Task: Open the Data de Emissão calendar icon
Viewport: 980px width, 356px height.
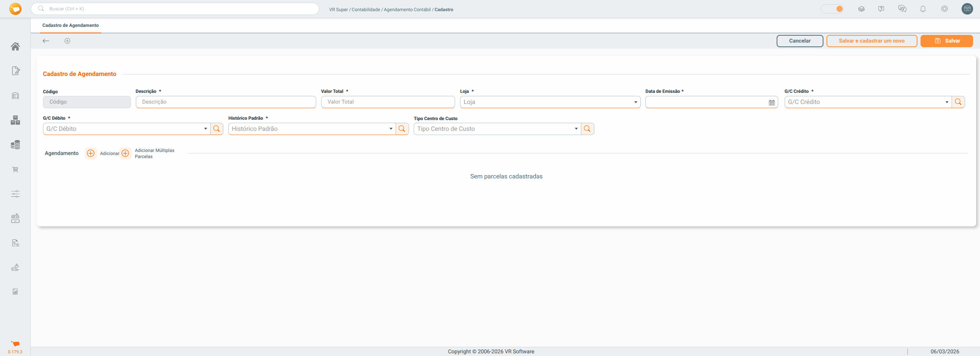Action: 772,102
